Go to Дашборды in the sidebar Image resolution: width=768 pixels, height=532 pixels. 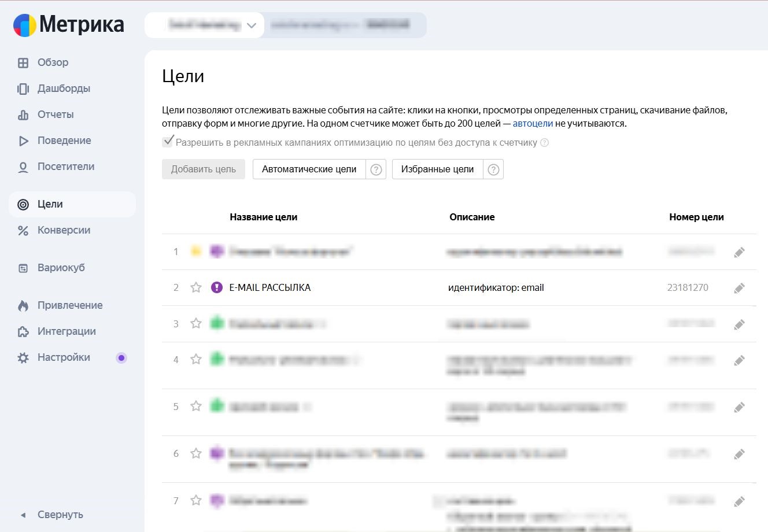pyautogui.click(x=64, y=88)
